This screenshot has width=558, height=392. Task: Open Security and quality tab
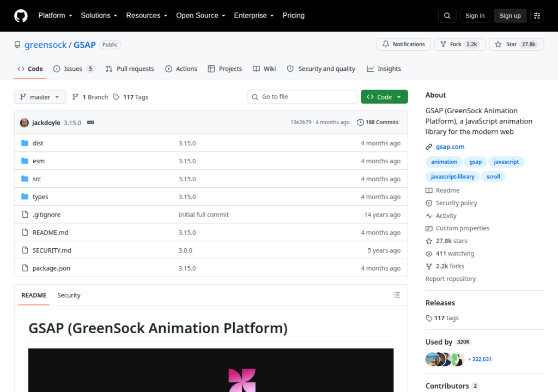[321, 69]
